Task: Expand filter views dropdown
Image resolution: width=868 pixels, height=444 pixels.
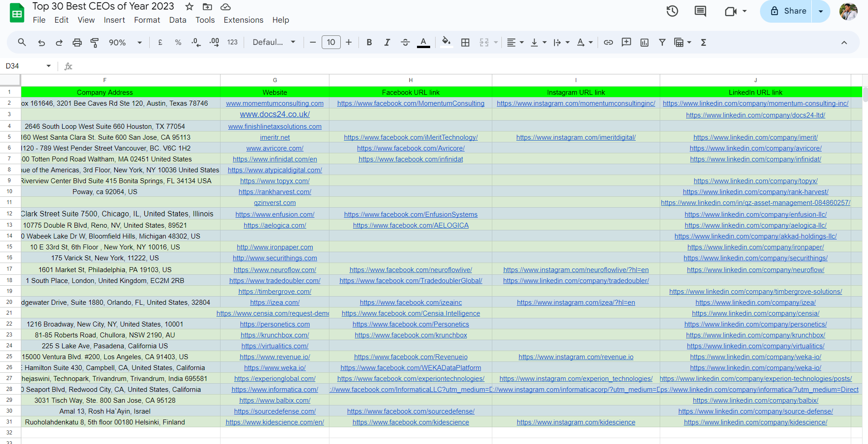Action: (689, 43)
